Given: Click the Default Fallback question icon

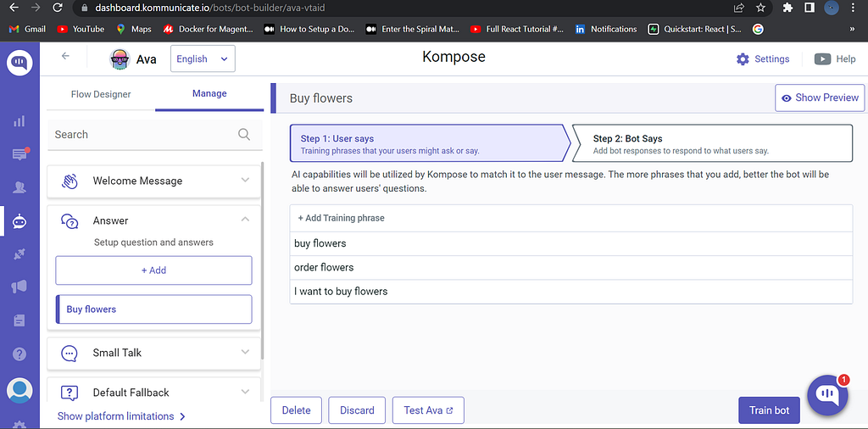Looking at the screenshot, I should click(x=70, y=393).
